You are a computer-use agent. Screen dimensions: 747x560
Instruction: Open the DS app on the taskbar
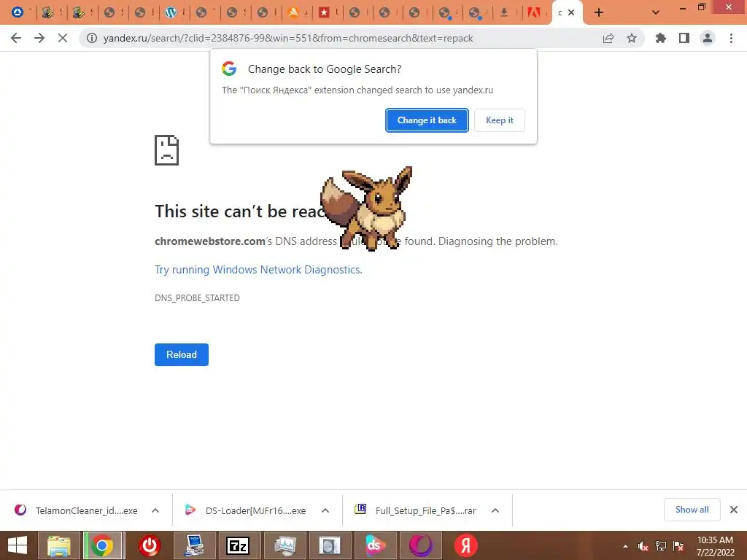375,545
